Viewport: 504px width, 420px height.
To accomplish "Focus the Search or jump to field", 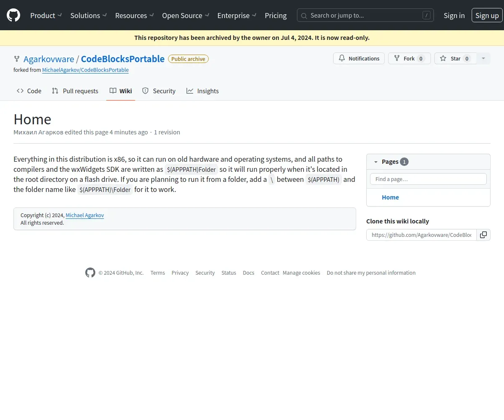I will (x=365, y=15).
